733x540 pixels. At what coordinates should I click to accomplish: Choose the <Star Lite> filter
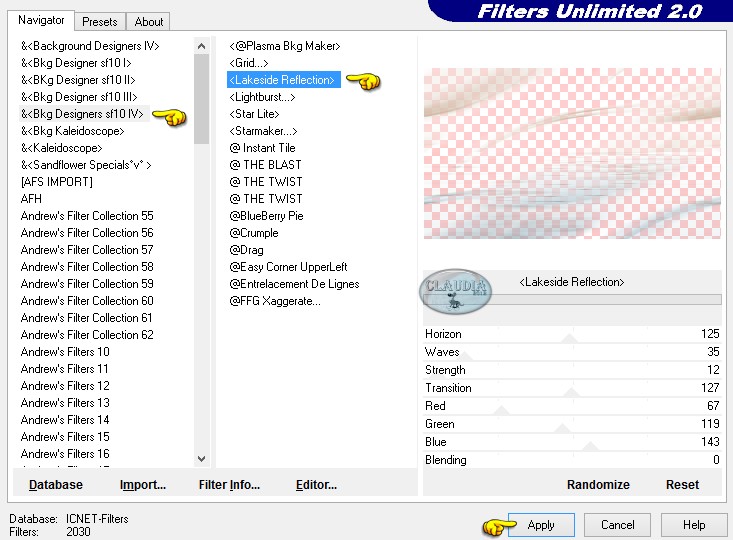click(254, 114)
